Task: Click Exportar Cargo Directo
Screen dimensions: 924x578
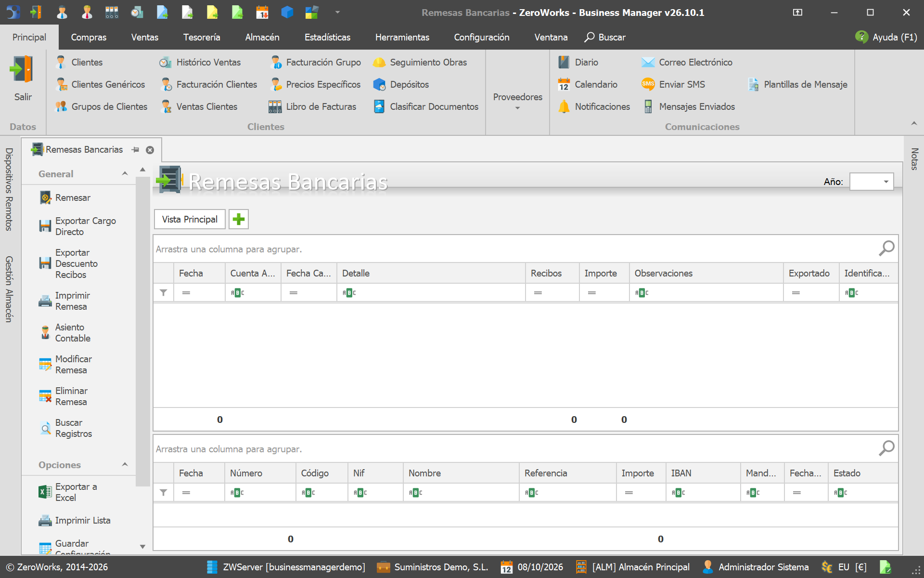Action: point(77,226)
